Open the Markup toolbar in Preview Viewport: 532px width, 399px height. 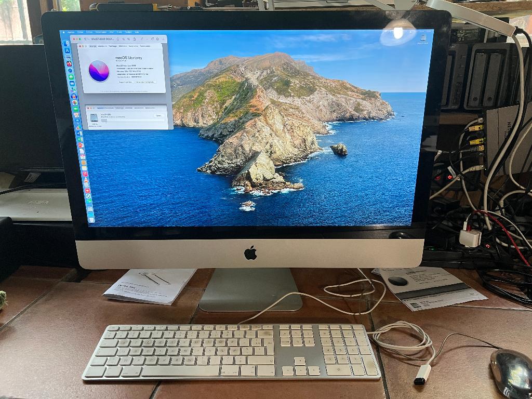tap(142, 38)
